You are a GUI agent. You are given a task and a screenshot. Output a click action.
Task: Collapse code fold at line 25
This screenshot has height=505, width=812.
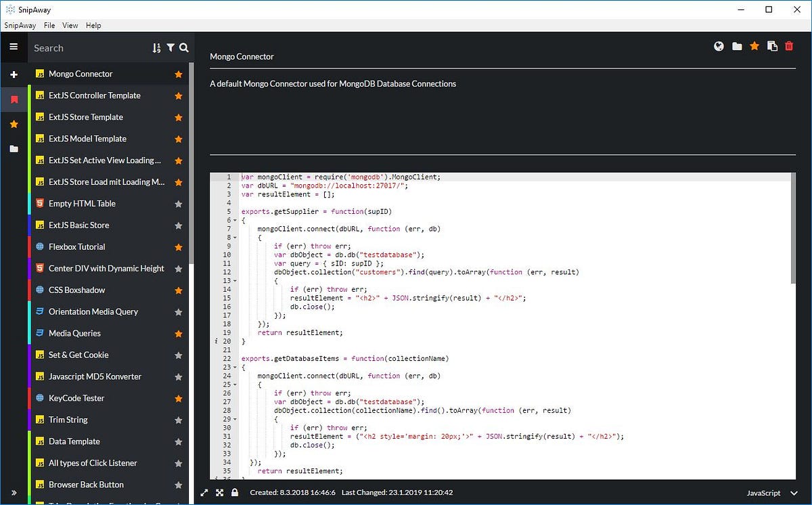point(235,385)
